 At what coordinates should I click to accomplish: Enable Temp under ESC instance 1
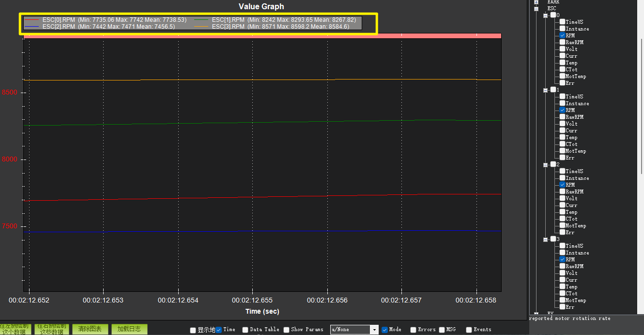(x=562, y=137)
